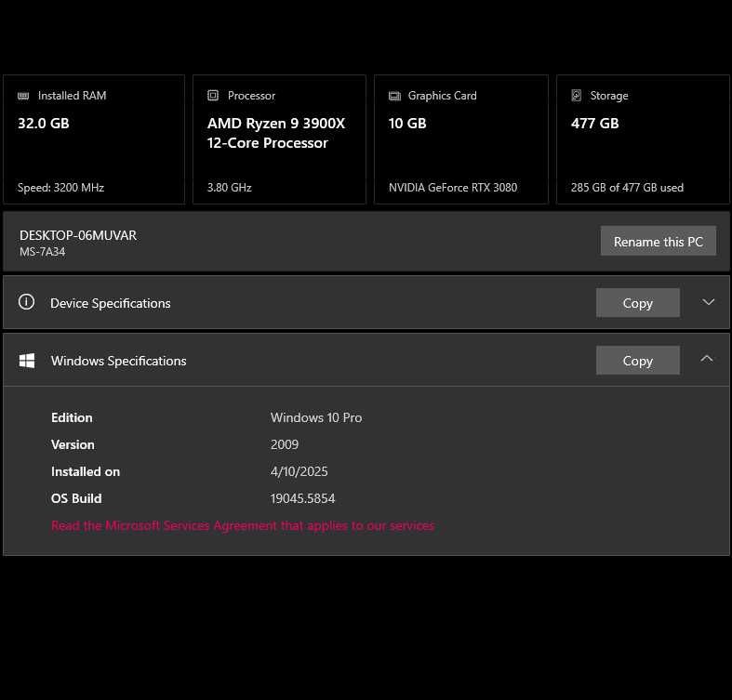Expand the Device Specifications chevron

tap(708, 302)
